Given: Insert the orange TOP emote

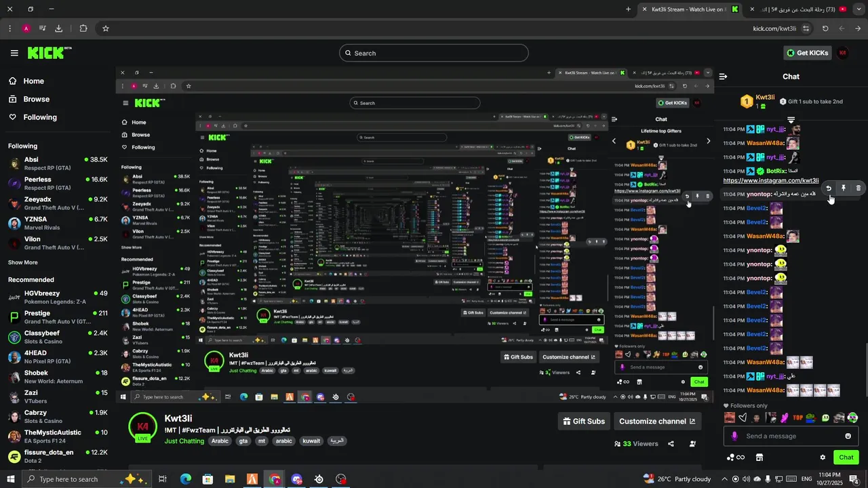Looking at the screenshot, I should click(x=798, y=418).
